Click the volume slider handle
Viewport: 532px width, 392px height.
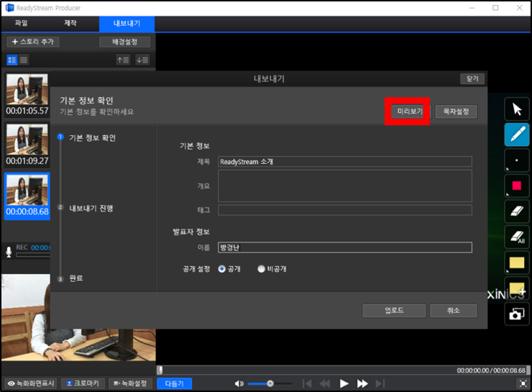[270, 383]
